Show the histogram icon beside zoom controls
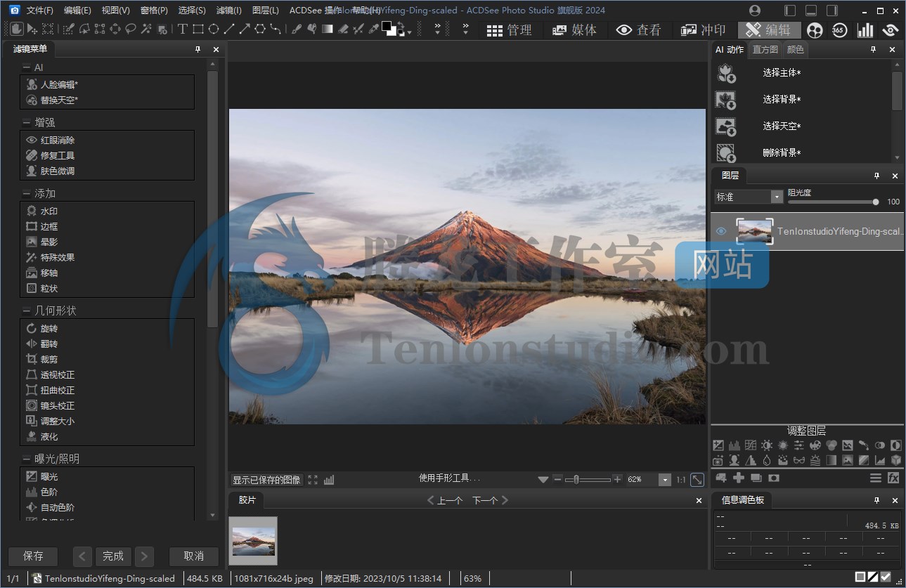Image resolution: width=906 pixels, height=588 pixels. point(329,480)
